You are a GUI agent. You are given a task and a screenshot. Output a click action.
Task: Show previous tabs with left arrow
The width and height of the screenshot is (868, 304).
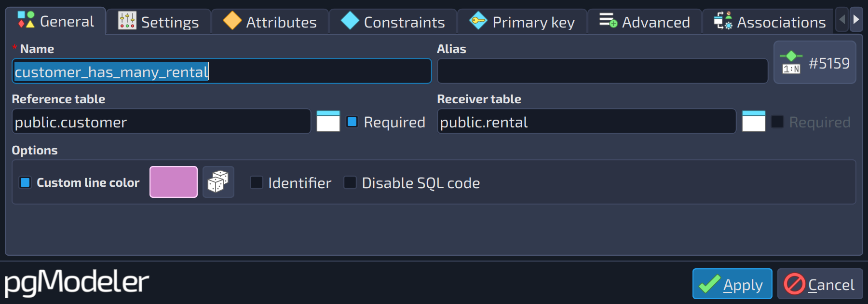[842, 20]
